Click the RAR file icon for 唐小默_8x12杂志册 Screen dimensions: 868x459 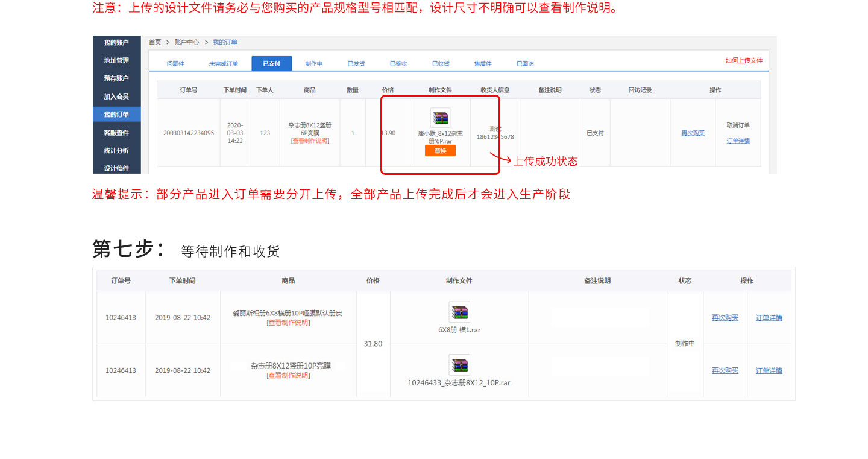coord(440,118)
